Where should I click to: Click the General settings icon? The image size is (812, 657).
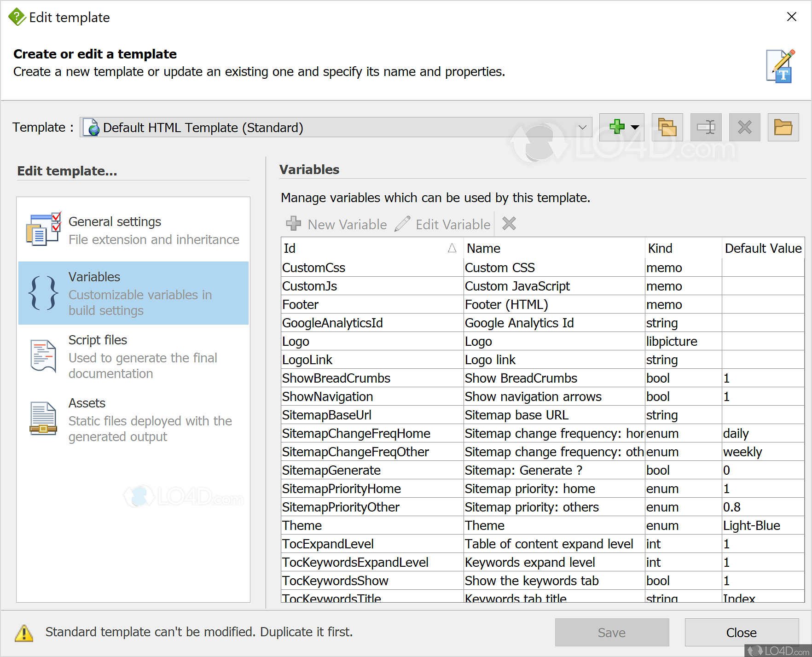[43, 229]
